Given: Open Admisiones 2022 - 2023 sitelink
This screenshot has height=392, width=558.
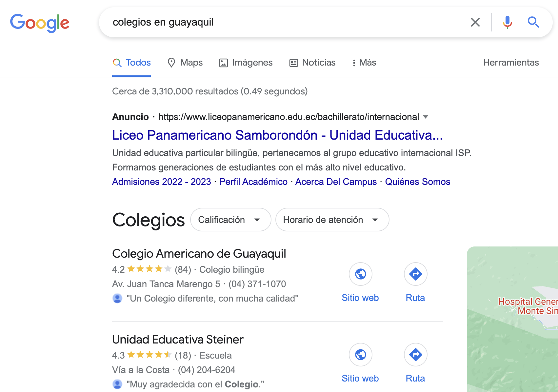Looking at the screenshot, I should pos(162,182).
